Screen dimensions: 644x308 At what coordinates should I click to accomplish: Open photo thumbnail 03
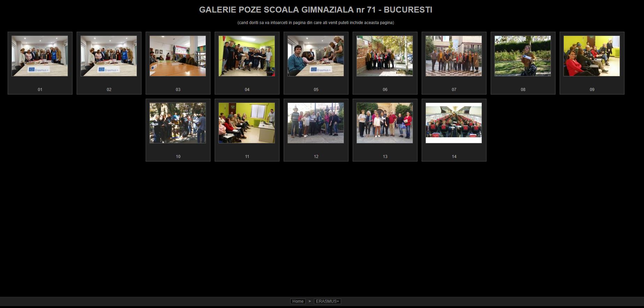coord(178,56)
